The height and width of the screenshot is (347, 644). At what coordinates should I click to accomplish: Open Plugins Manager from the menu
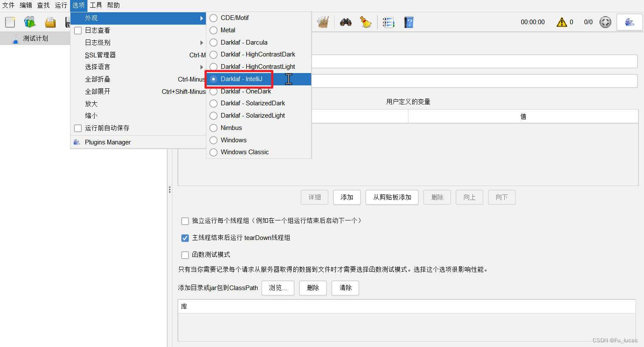tap(108, 142)
